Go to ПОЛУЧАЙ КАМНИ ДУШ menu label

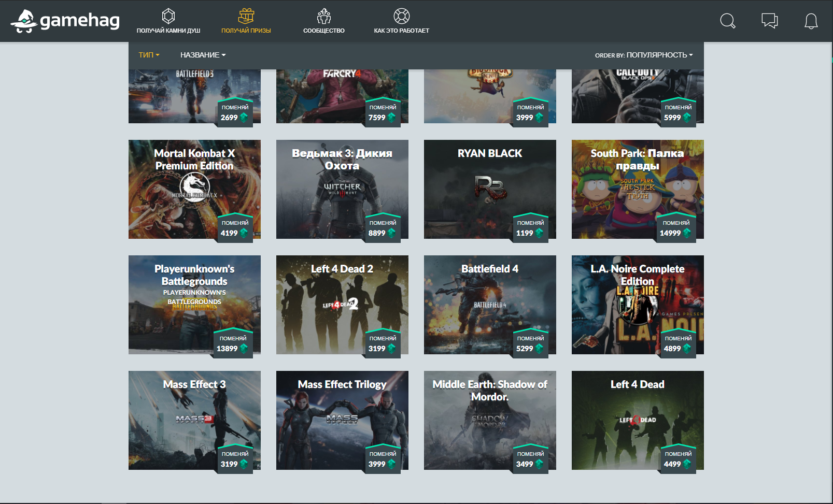[168, 31]
